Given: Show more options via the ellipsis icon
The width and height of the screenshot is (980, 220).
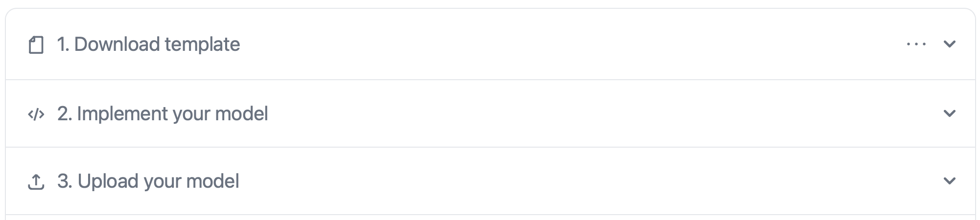Looking at the screenshot, I should click(x=916, y=44).
